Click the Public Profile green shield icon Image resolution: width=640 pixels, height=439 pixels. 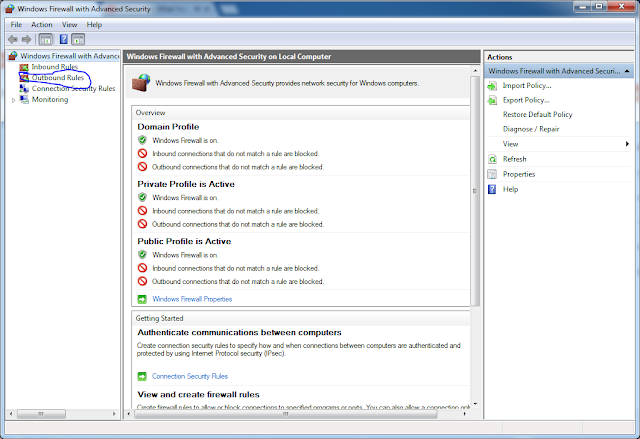(142, 255)
